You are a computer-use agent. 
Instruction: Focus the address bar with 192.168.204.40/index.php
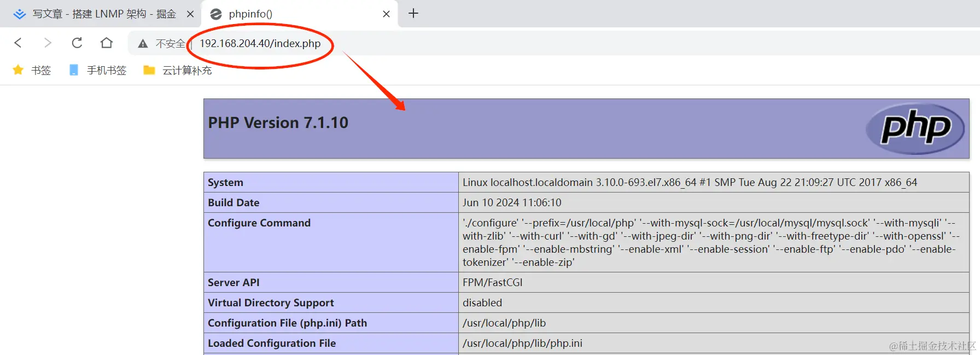point(260,43)
